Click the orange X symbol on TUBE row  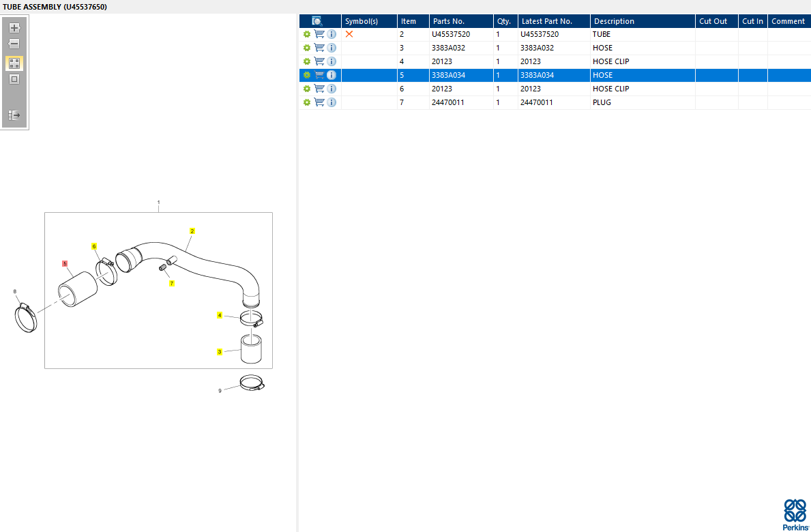pyautogui.click(x=349, y=34)
